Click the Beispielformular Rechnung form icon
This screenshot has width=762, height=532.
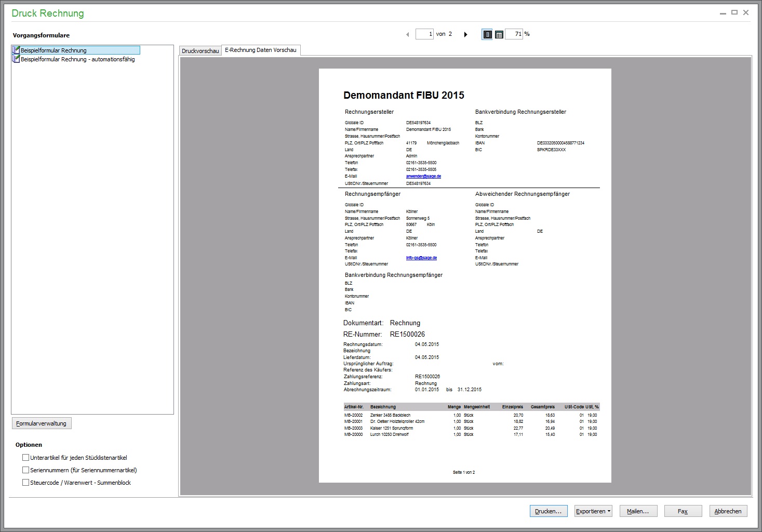[16, 50]
